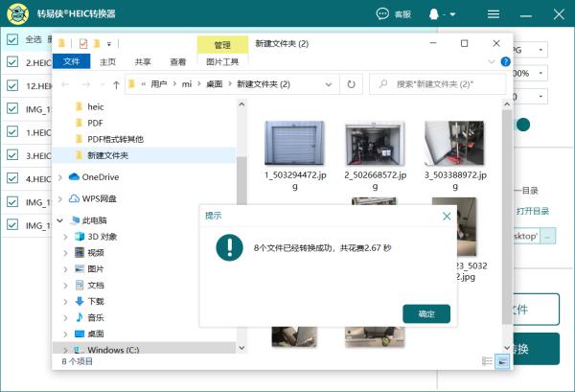575x392 pixels.
Task: Open the 文件 tab in Explorer ribbon
Action: click(x=71, y=61)
